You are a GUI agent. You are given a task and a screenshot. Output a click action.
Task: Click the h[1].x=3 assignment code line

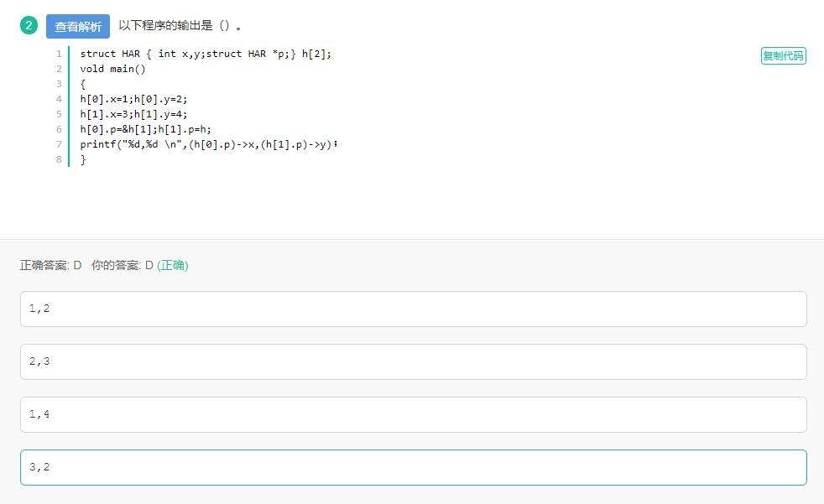[x=133, y=114]
